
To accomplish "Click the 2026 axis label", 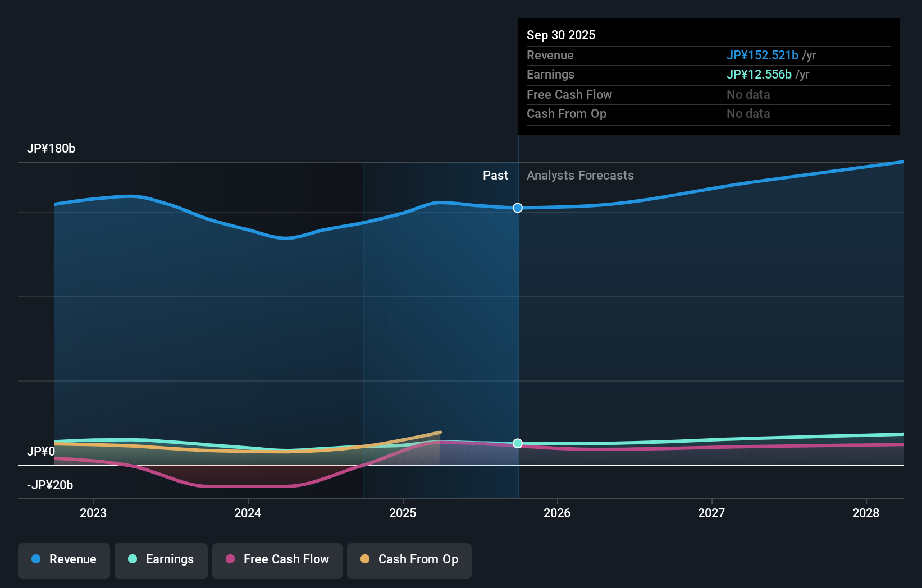I will coord(557,513).
